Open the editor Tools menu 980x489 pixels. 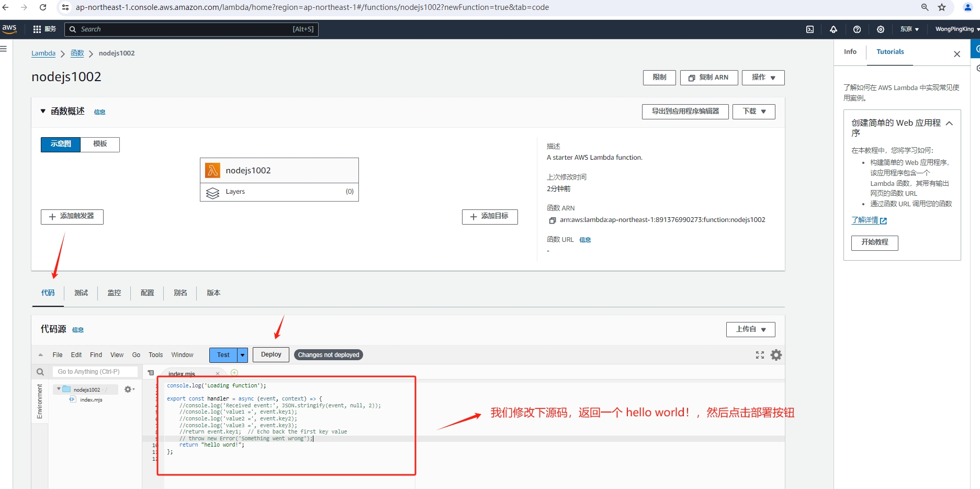click(156, 355)
